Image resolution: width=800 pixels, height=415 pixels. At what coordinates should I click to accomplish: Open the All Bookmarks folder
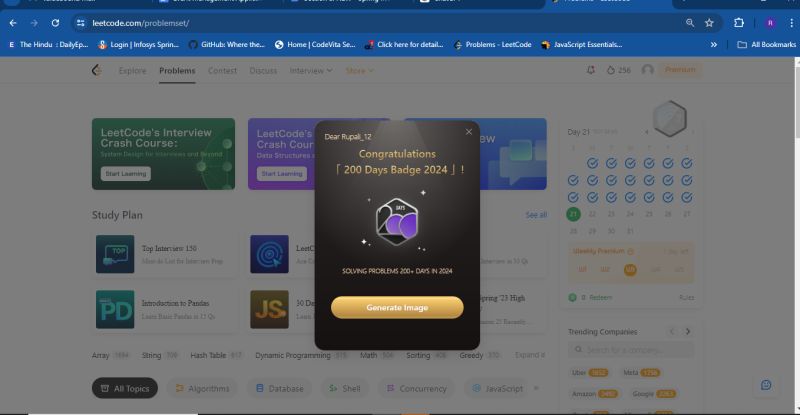pyautogui.click(x=766, y=44)
